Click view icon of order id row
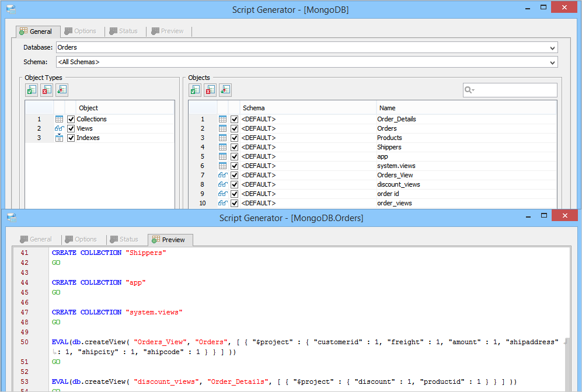This screenshot has height=392, width=582. 223,194
